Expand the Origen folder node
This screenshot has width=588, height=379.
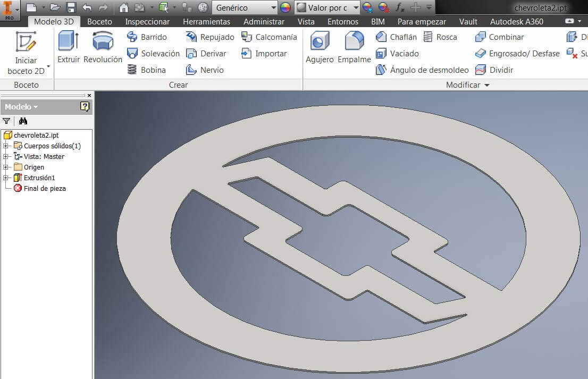pyautogui.click(x=6, y=167)
